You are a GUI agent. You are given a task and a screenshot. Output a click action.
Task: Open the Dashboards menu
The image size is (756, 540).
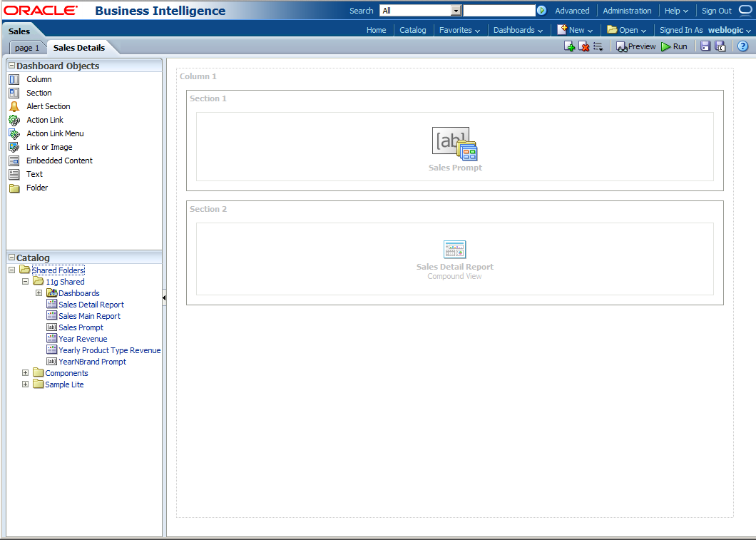pos(515,30)
